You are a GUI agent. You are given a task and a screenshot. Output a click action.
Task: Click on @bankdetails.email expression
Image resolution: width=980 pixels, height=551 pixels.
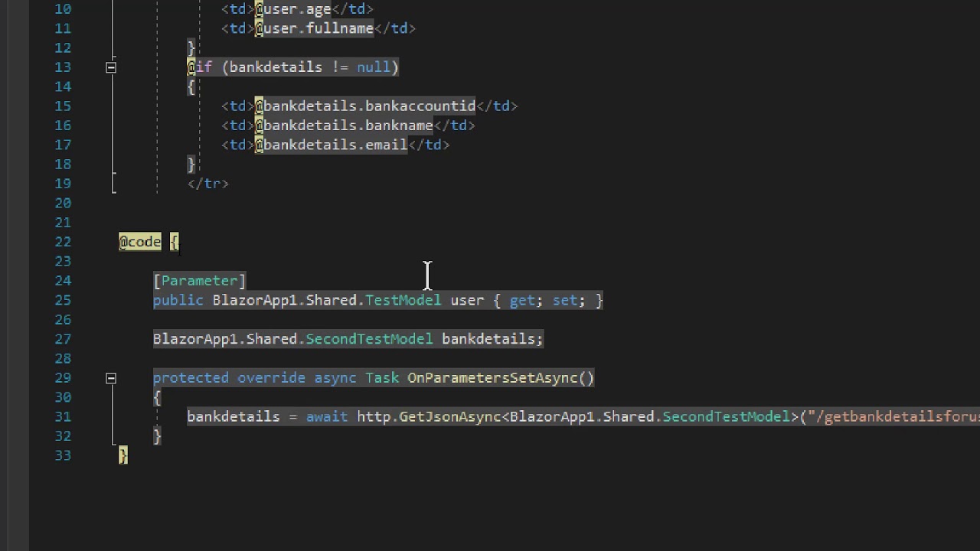point(332,145)
